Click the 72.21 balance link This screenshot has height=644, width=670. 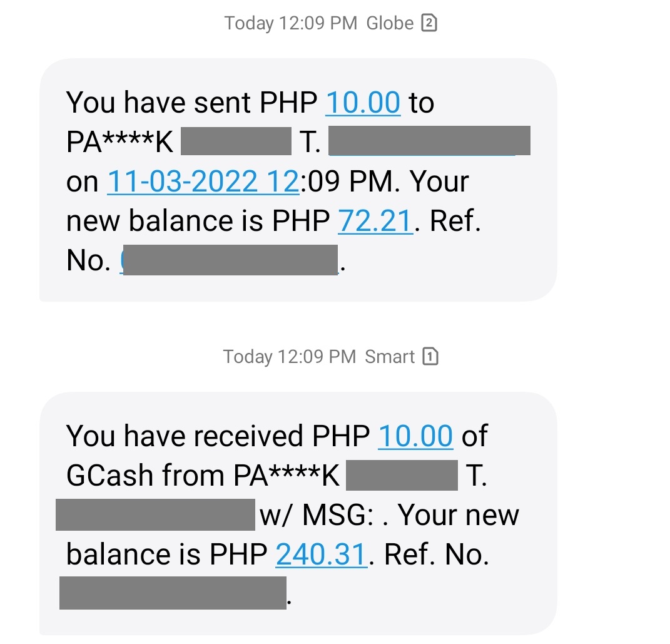[x=374, y=220]
